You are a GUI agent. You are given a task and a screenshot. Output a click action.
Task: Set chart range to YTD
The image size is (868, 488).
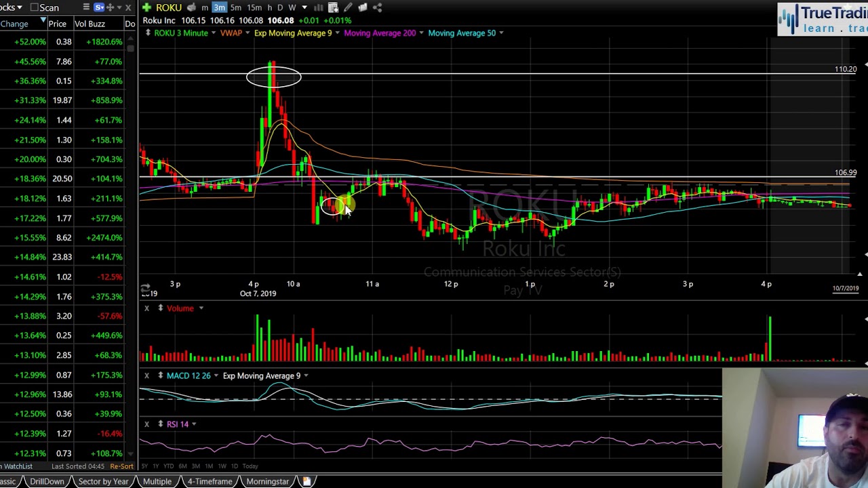tap(168, 466)
